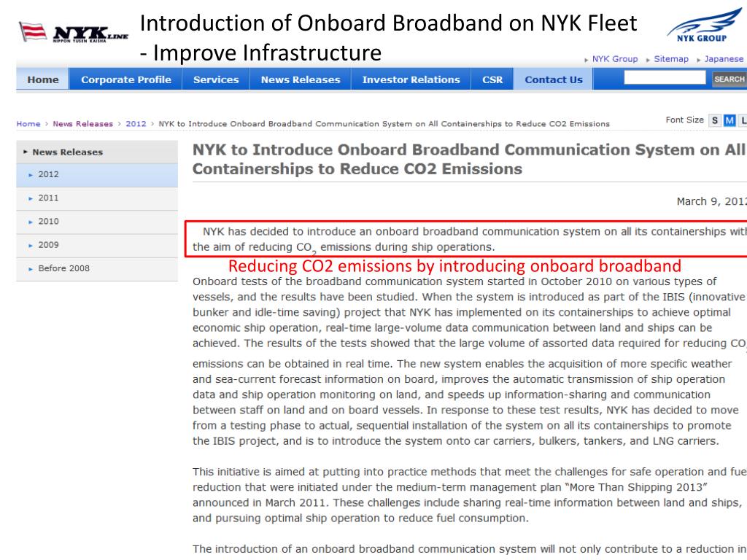Open Investor Relations tab
Viewport: 747px width, 560px height.
(x=411, y=79)
